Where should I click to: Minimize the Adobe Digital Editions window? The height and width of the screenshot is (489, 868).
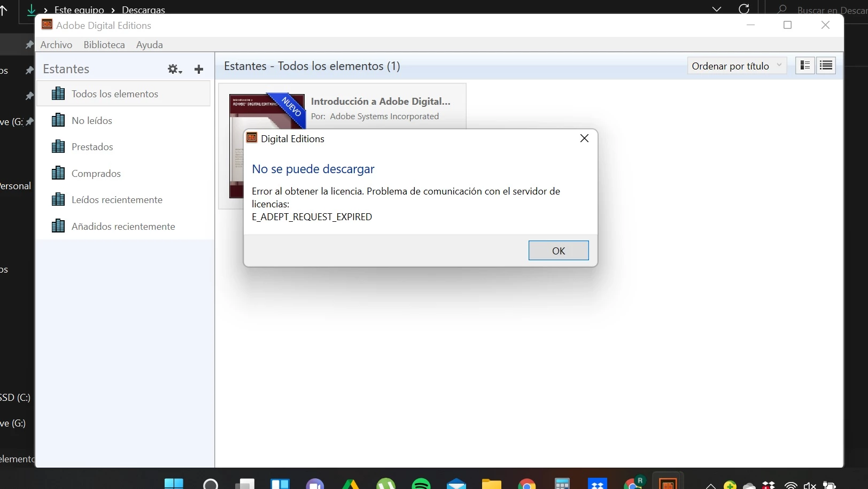(750, 25)
